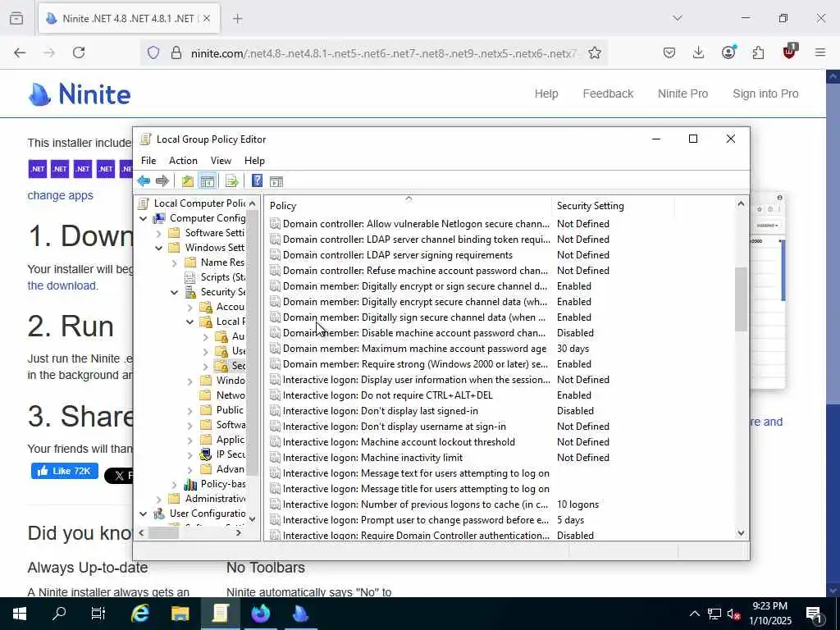Screen dimensions: 840x630
Task: Click the blue Back arrow in Group Policy toolbar
Action: [144, 181]
